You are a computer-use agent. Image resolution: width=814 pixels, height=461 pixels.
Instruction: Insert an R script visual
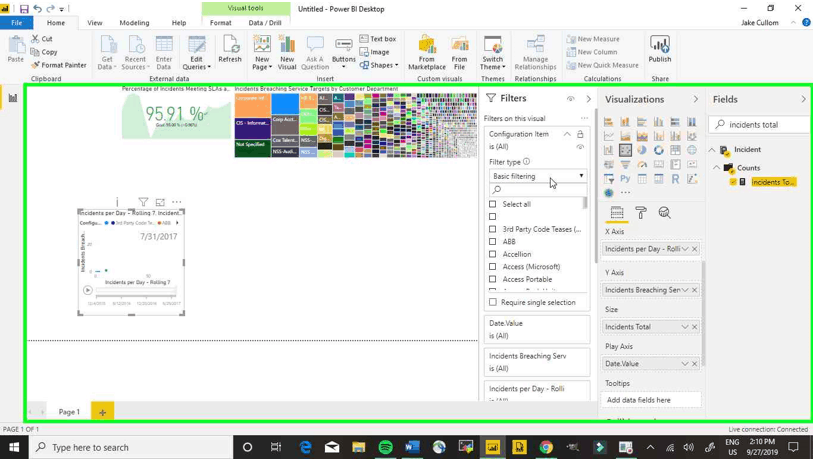pos(675,179)
